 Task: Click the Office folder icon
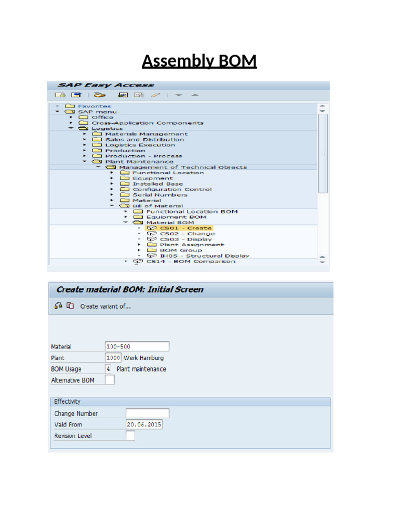pyautogui.click(x=84, y=117)
